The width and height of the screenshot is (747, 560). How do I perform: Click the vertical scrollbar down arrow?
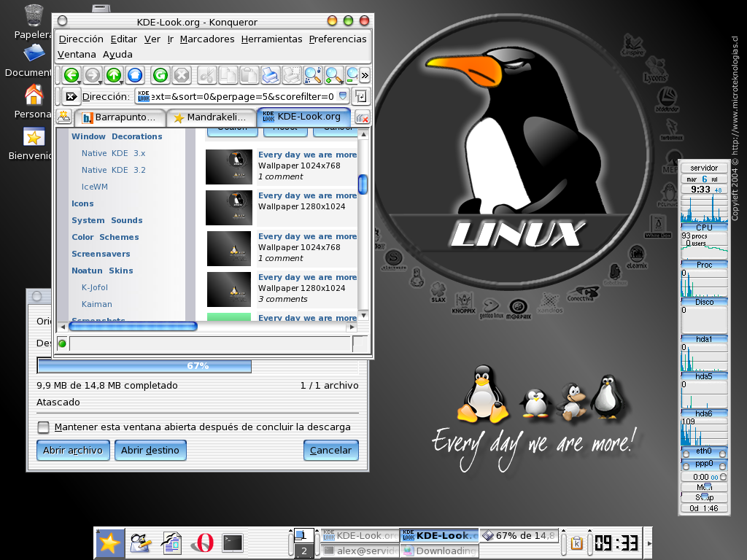[x=363, y=315]
